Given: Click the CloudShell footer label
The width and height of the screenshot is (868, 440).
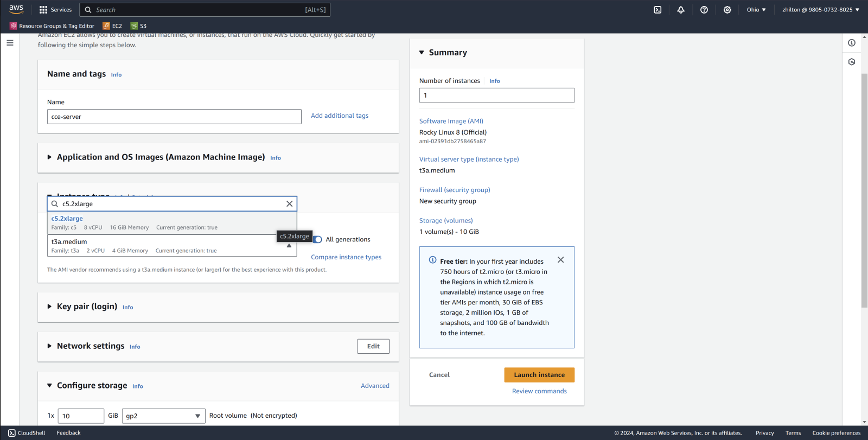Looking at the screenshot, I should coord(31,433).
